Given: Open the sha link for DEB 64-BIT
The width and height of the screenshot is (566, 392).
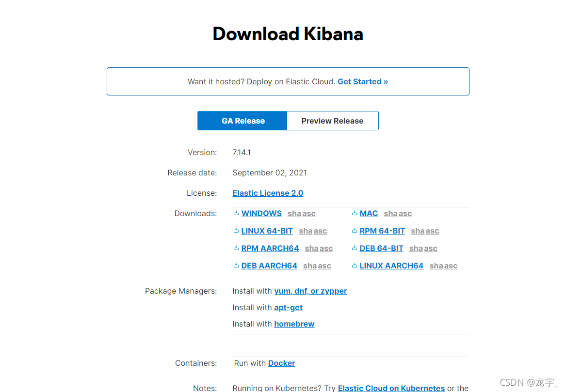Looking at the screenshot, I should (416, 248).
